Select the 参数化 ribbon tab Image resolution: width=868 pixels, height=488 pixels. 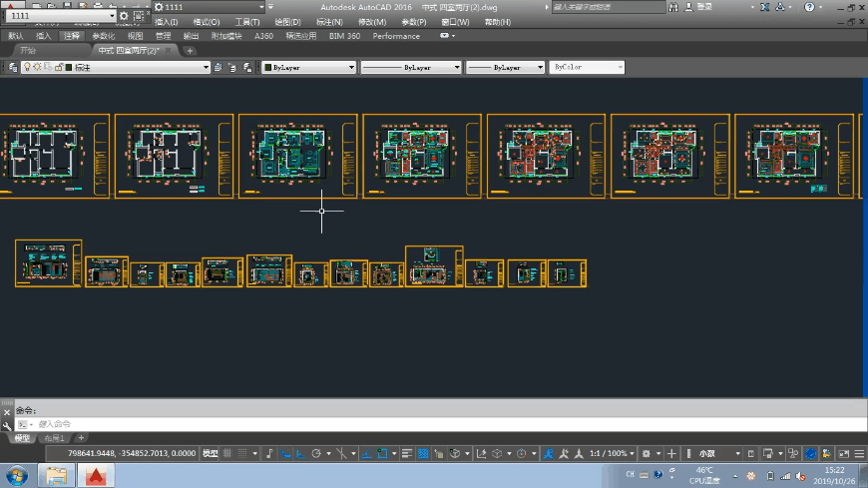[104, 36]
